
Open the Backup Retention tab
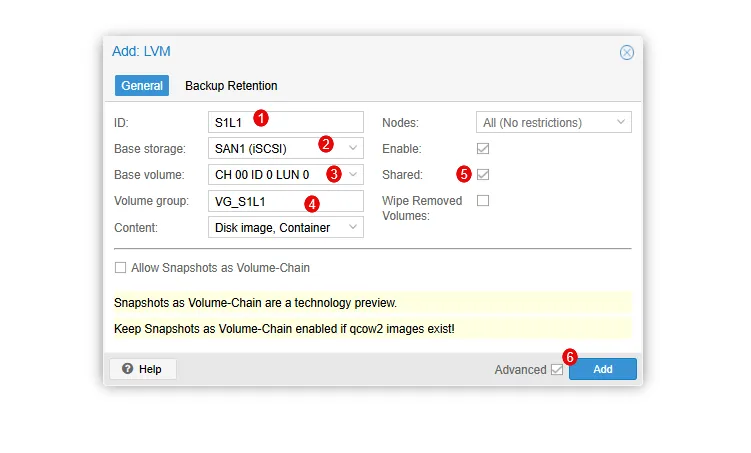tap(231, 86)
